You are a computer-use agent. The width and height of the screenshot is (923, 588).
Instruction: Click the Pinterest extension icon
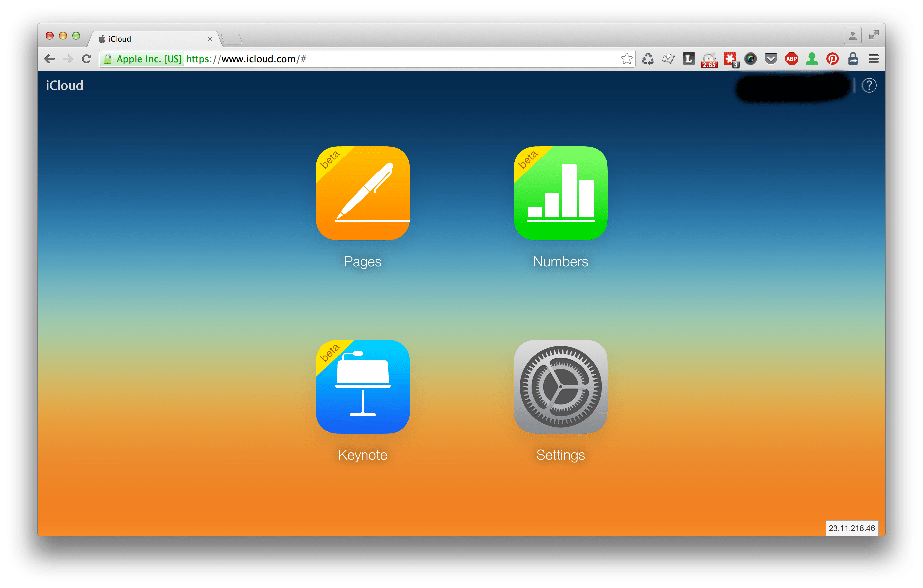pos(832,59)
